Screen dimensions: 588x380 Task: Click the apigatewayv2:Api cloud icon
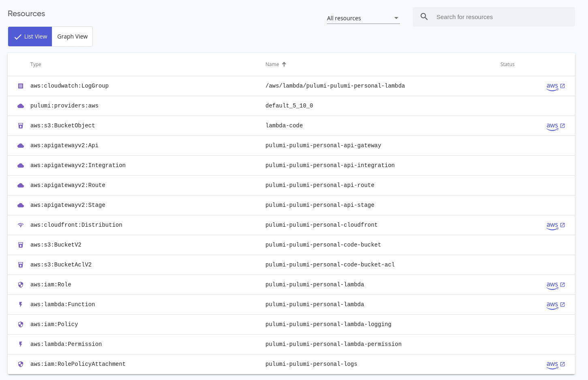21,146
